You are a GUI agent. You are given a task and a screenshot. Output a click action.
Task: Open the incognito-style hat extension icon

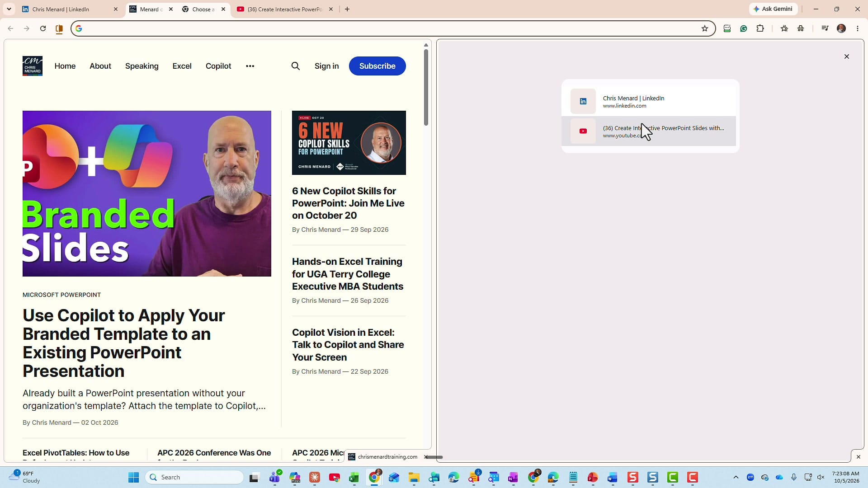pos(801,28)
